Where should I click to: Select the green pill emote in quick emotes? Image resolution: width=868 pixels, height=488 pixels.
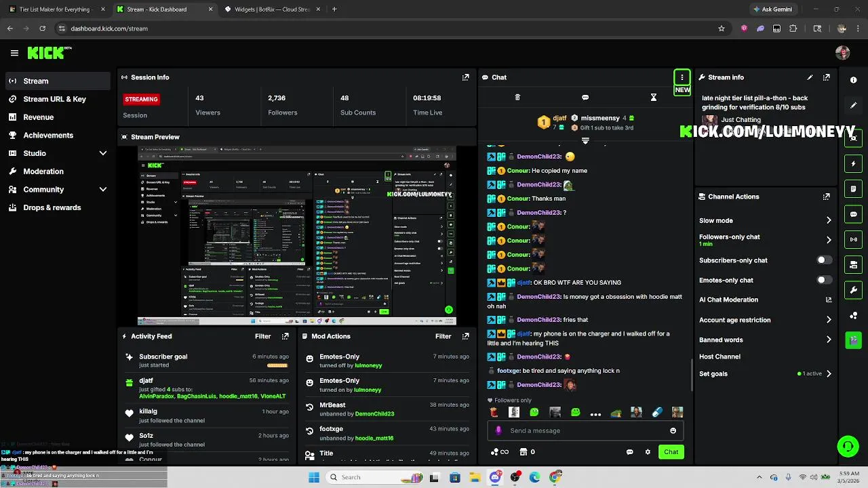click(657, 412)
